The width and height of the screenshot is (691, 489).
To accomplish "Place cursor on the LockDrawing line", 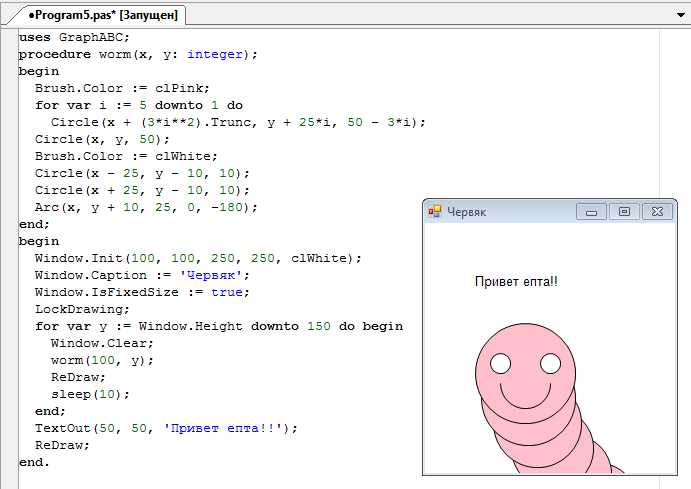I will click(x=82, y=309).
